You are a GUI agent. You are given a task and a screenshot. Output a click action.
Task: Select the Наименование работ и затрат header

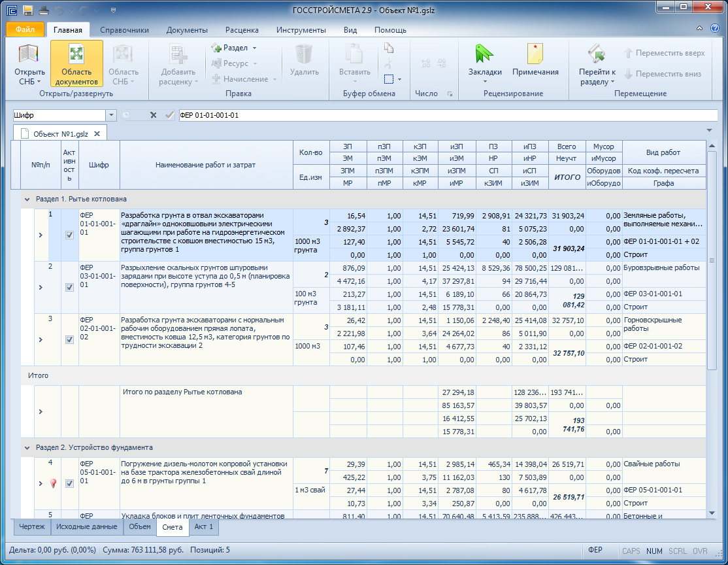point(206,165)
